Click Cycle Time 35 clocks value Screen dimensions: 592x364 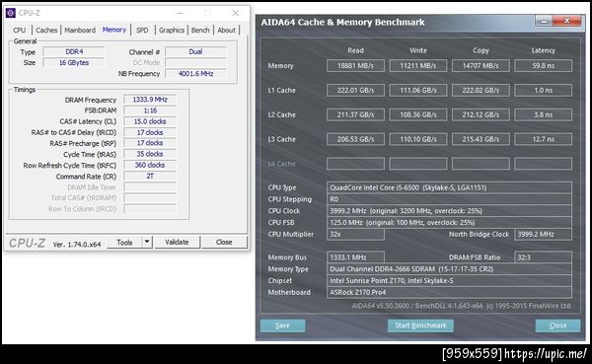[150, 154]
